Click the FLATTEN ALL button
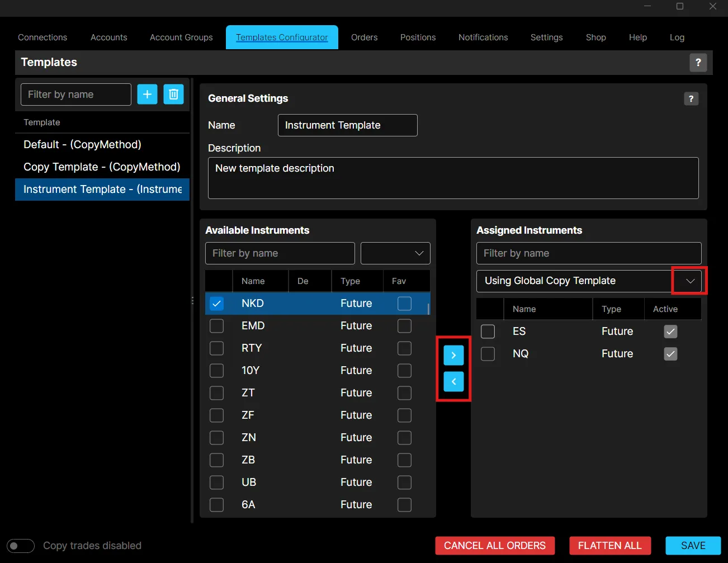Image resolution: width=728 pixels, height=563 pixels. [610, 546]
